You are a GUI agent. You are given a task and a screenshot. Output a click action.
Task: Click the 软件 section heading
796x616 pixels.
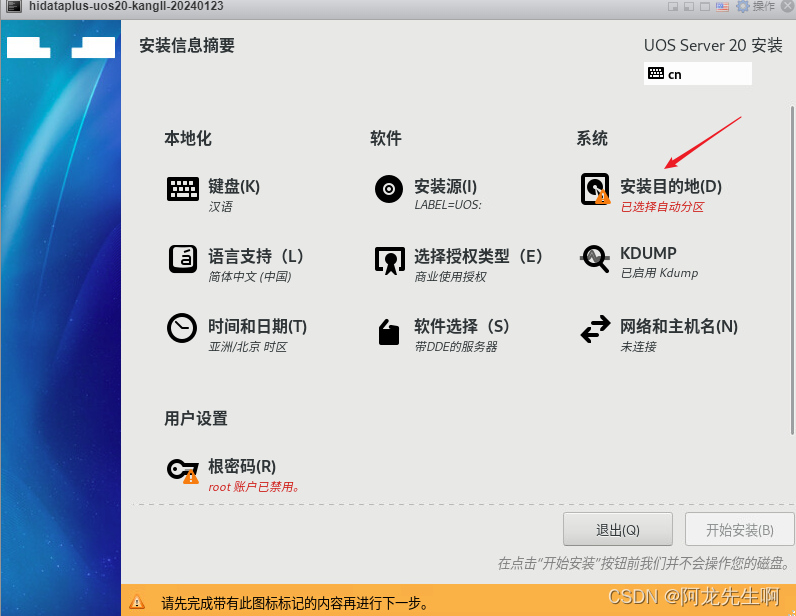(x=385, y=138)
